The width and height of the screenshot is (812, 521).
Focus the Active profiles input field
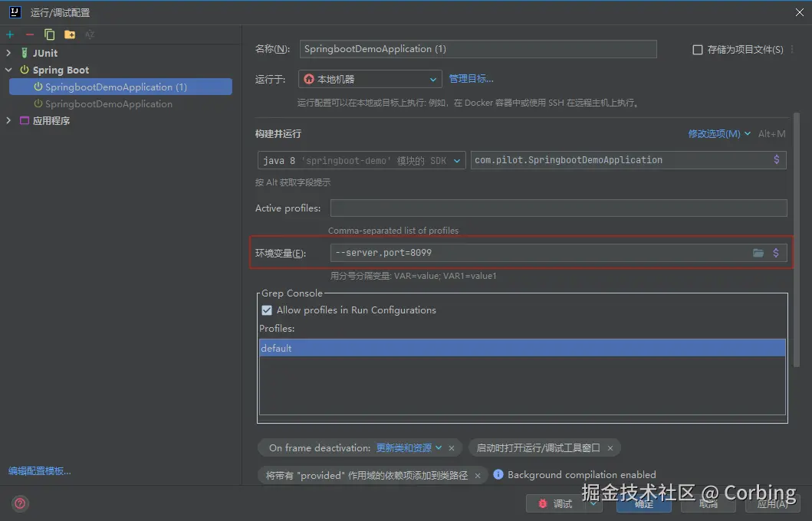click(x=559, y=208)
